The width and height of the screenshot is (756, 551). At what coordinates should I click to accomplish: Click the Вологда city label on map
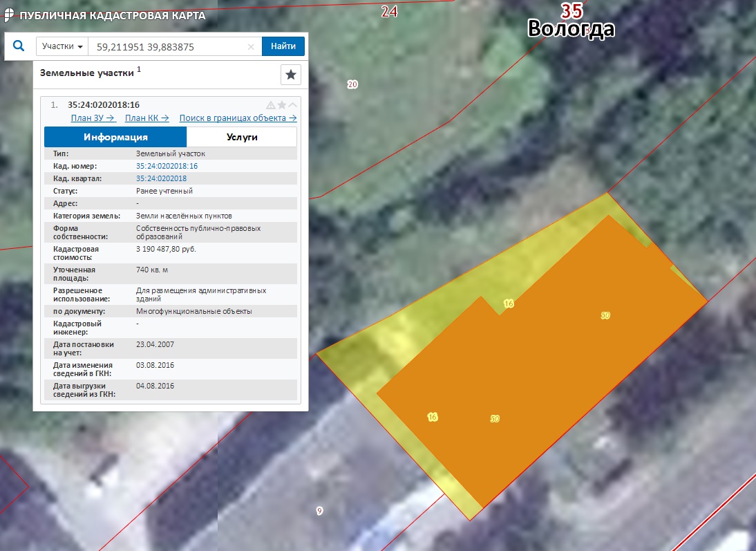(571, 29)
